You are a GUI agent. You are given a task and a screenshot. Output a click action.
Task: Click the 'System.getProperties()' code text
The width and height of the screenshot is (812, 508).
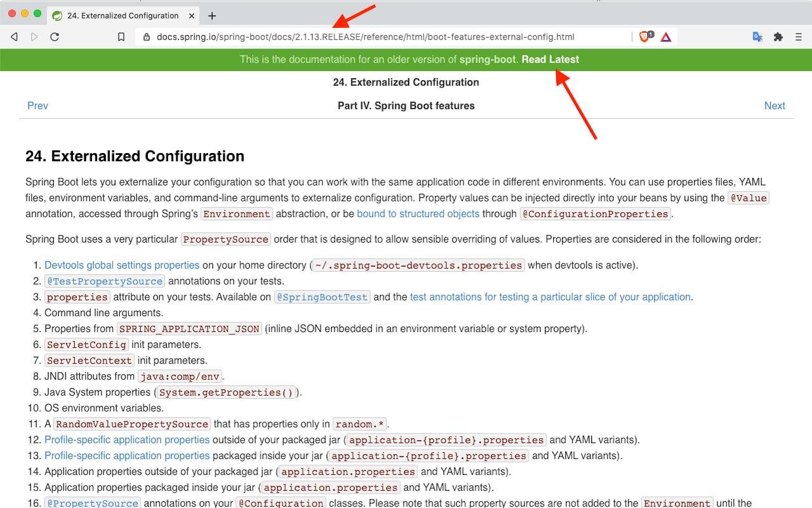tap(226, 392)
